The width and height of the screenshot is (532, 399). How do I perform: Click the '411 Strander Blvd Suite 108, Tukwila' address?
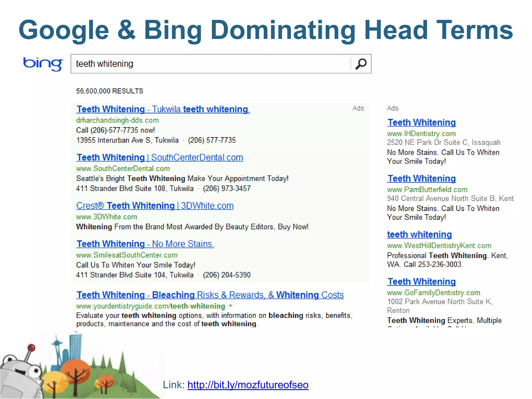point(135,188)
